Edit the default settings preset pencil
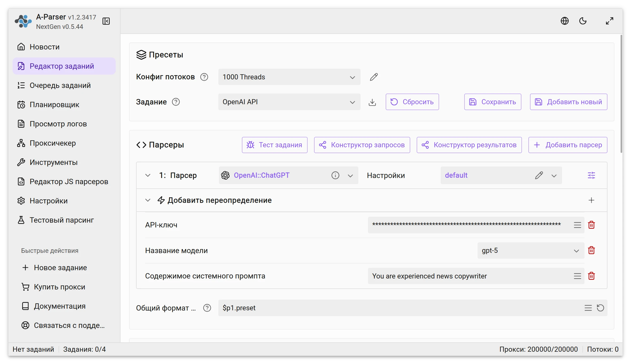This screenshot has height=364, width=631. click(539, 175)
